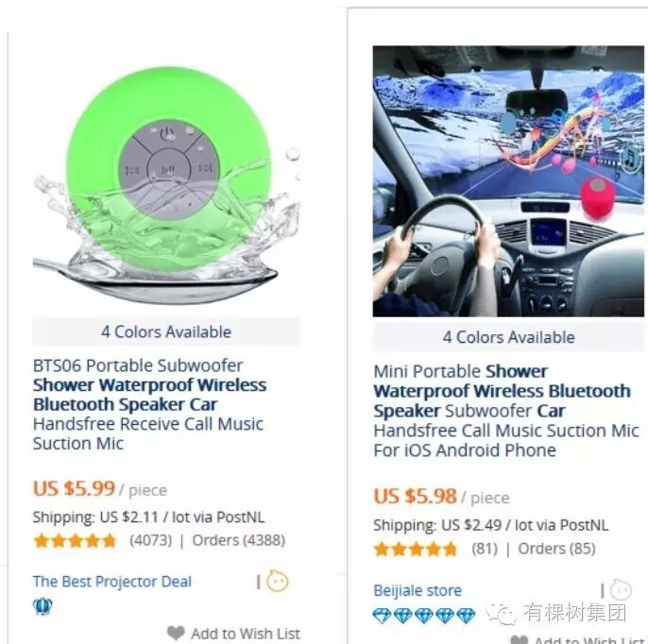The image size is (648, 644).
Task: Click the crown badge under The Best Projector Deal
Action: (x=43, y=606)
